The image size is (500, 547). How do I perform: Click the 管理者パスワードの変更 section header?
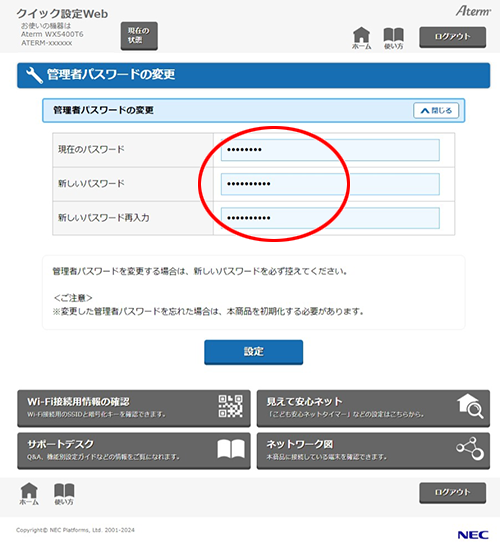point(254,111)
